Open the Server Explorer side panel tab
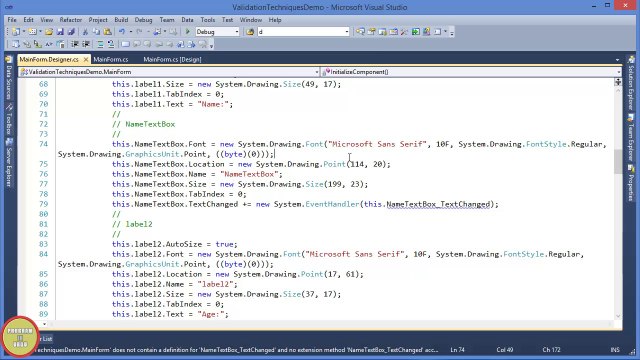 point(9,162)
